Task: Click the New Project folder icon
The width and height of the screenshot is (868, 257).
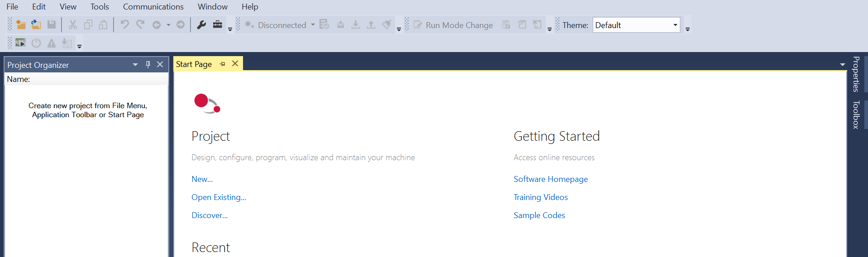Action: click(21, 25)
